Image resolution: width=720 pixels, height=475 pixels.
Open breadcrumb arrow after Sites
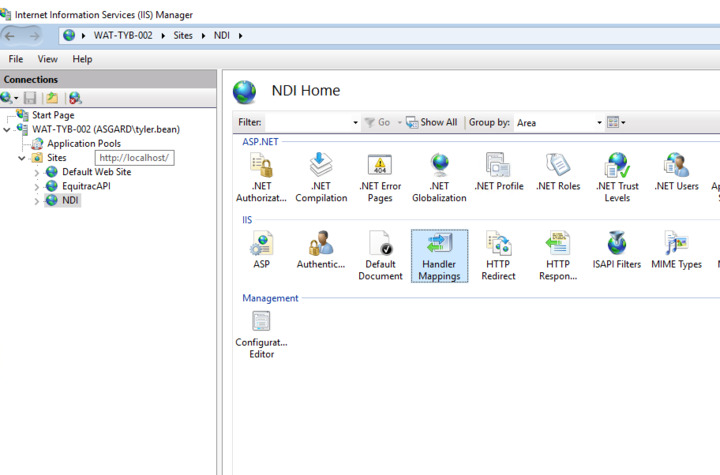tap(203, 35)
